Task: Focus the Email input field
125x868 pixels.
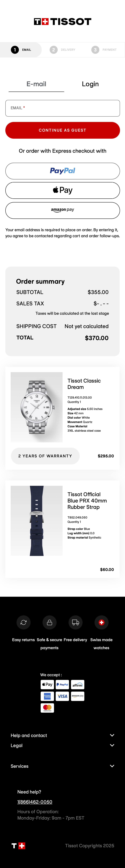Action: coord(62,108)
